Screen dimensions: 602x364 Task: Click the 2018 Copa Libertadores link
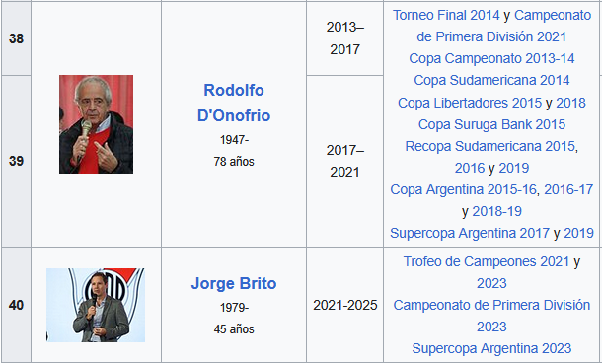[570, 103]
